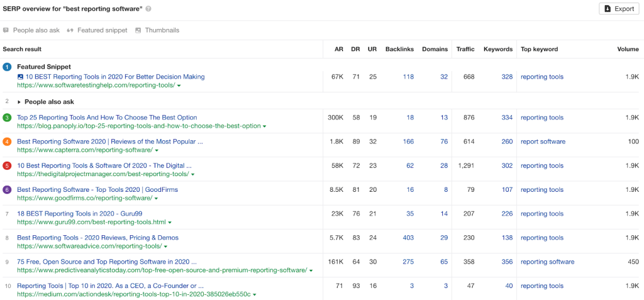The height and width of the screenshot is (300, 644).
Task: Open dropdown arrow next to predictiveanalyticstoday.com URL
Action: tap(311, 271)
